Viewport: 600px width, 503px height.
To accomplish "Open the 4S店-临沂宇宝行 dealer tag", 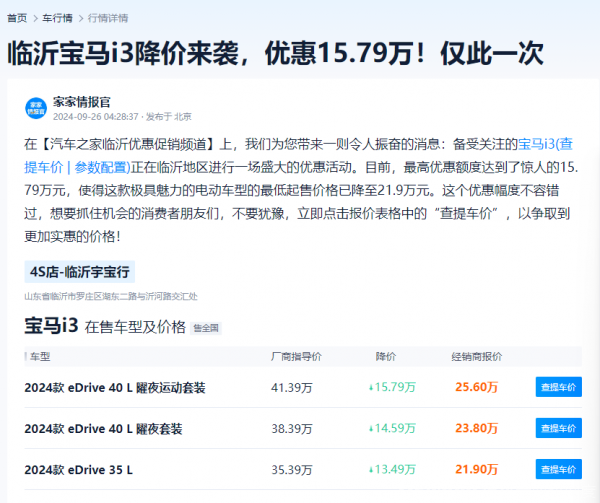I will coord(80,272).
